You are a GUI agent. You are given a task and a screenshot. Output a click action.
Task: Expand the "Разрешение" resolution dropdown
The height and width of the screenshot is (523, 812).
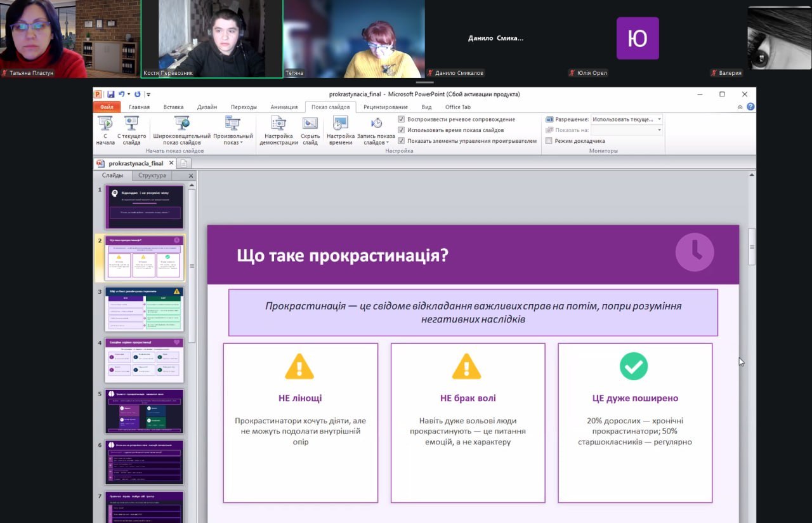tap(659, 119)
